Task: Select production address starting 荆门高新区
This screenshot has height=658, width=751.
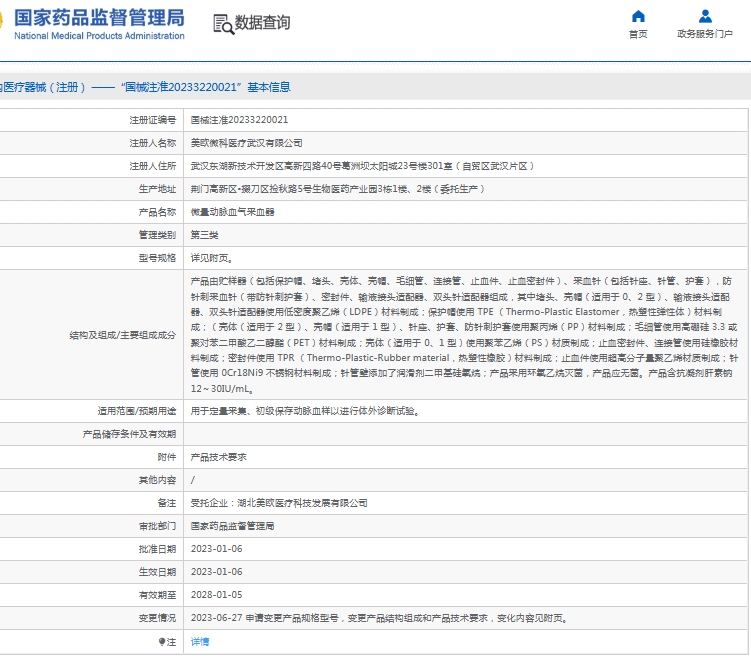Action: 338,189
